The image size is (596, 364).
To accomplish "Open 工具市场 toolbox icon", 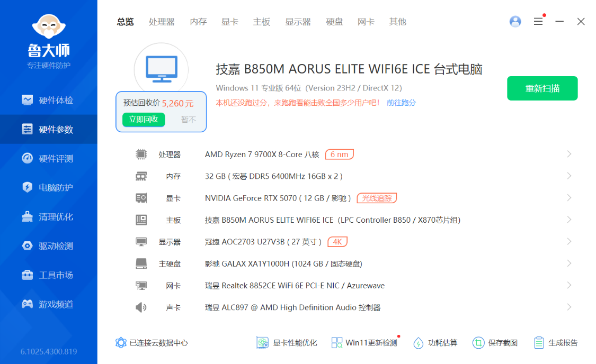I will point(28,275).
